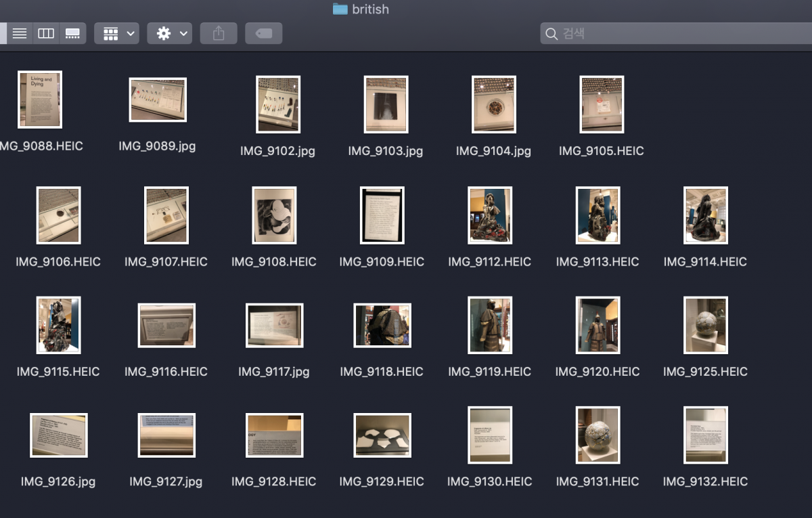This screenshot has width=812, height=518.
Task: Click the IMG_9120.HEIC file name
Action: pos(597,372)
